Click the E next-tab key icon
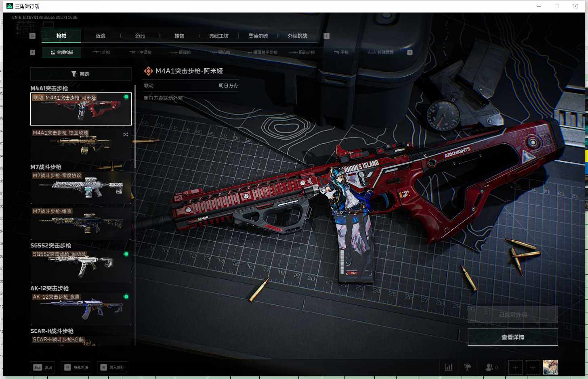 point(327,36)
